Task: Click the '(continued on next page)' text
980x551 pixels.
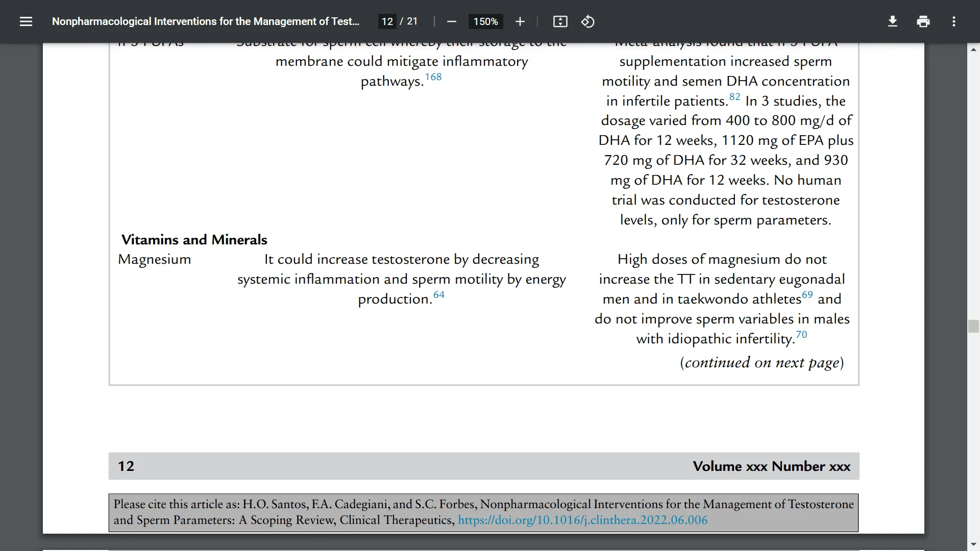Action: (762, 362)
